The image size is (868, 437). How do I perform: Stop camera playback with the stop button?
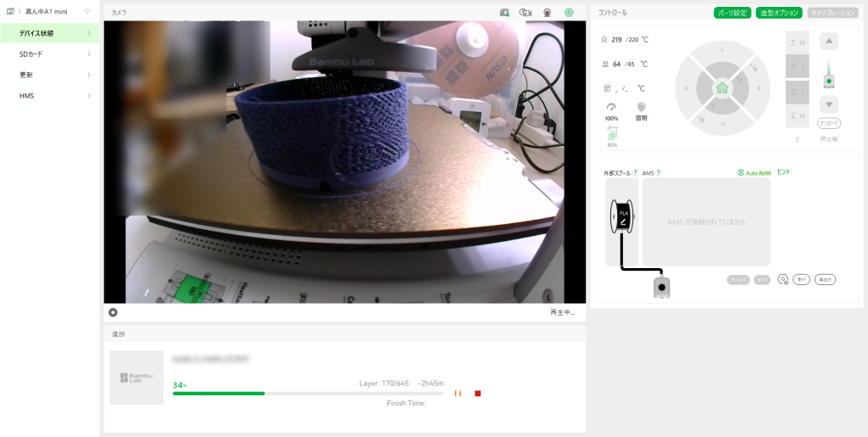click(x=114, y=312)
